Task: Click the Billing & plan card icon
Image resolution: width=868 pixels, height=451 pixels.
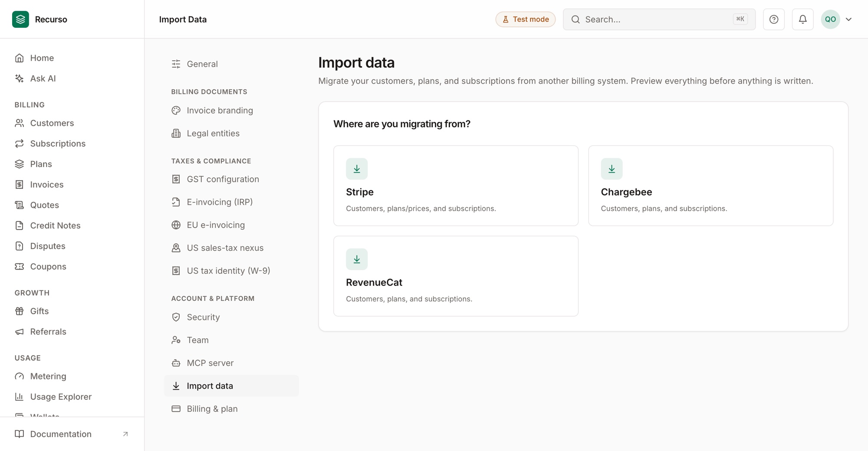Action: tap(176, 408)
